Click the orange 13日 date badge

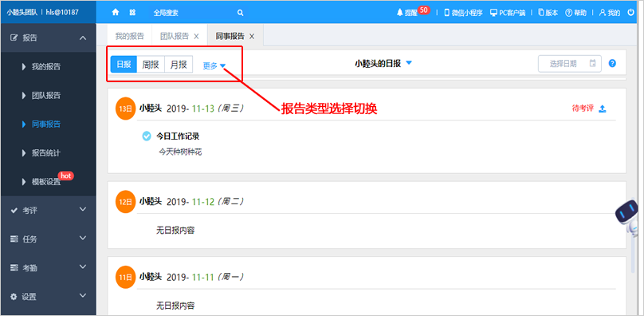click(x=126, y=109)
